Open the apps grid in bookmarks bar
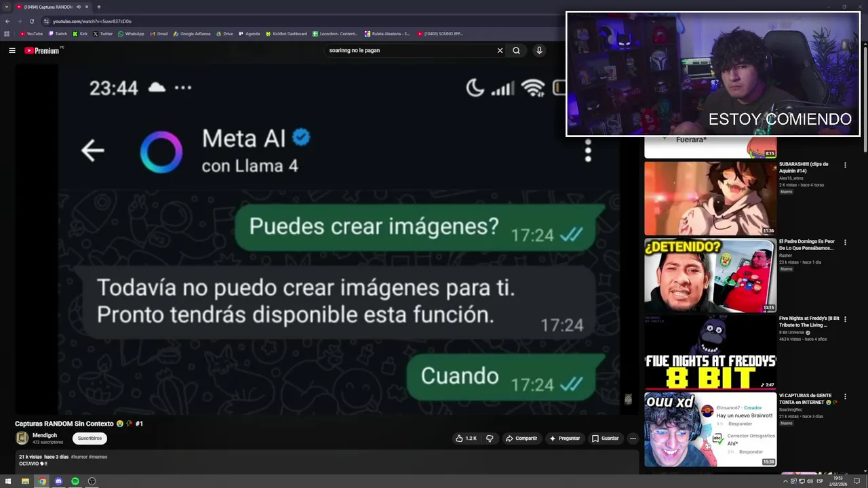This screenshot has width=868, height=488. click(7, 34)
